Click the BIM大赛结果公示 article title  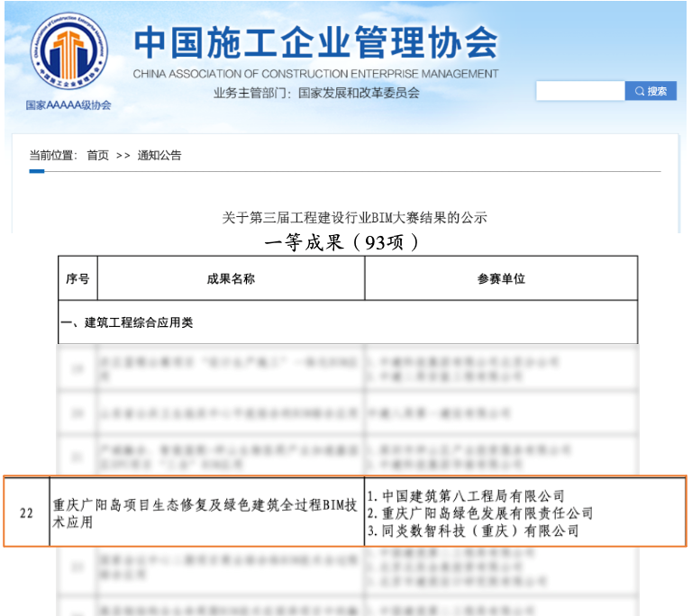354,218
